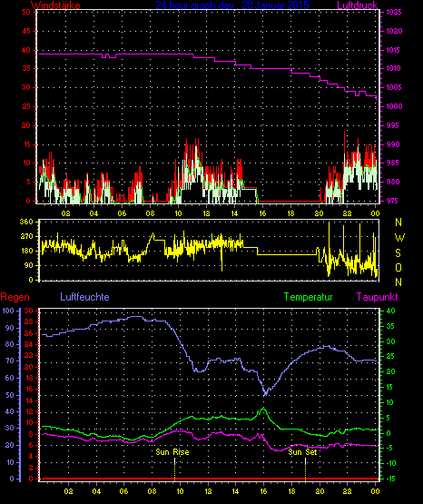Click the 180 wind direction axis value
The image size is (423, 504).
point(26,251)
